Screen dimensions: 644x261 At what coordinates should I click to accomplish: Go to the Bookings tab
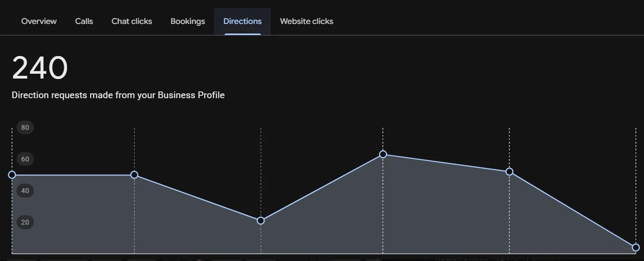point(188,22)
